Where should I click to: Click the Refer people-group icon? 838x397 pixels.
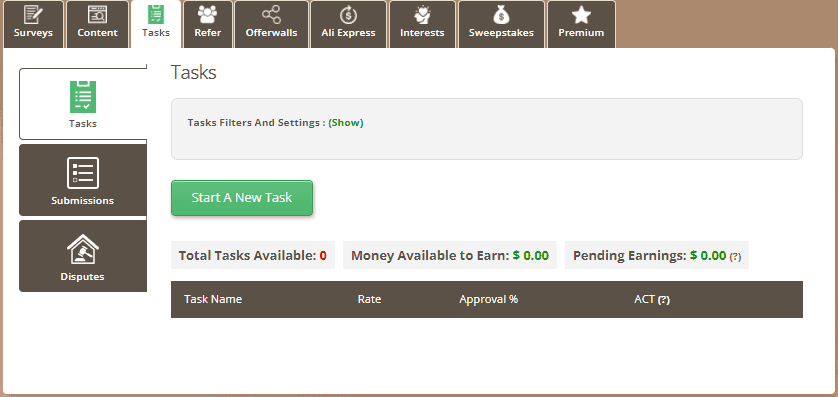point(207,14)
